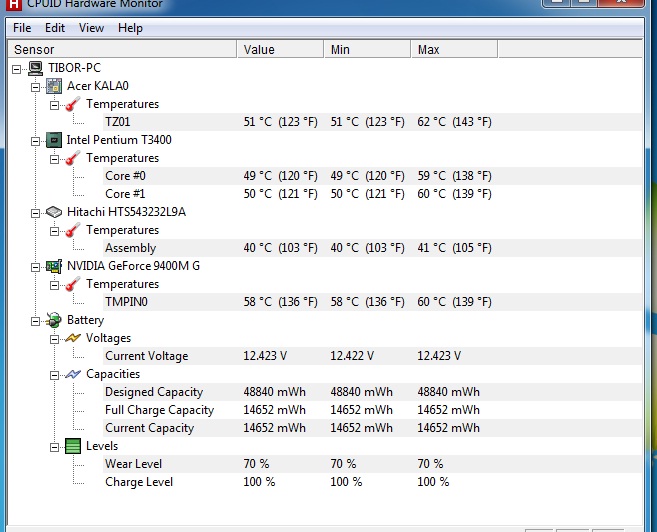Click the Intel Pentium T3400 CPU icon
657x532 pixels.
pos(54,140)
